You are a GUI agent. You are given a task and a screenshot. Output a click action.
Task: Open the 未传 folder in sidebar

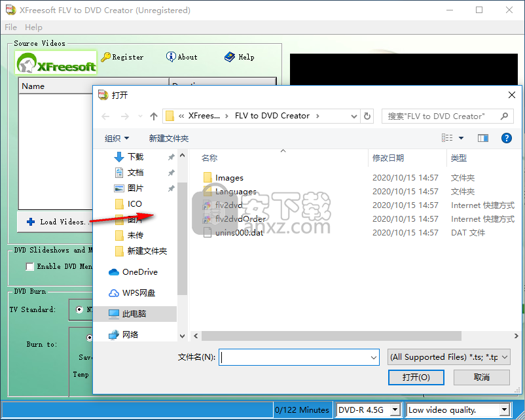point(136,236)
